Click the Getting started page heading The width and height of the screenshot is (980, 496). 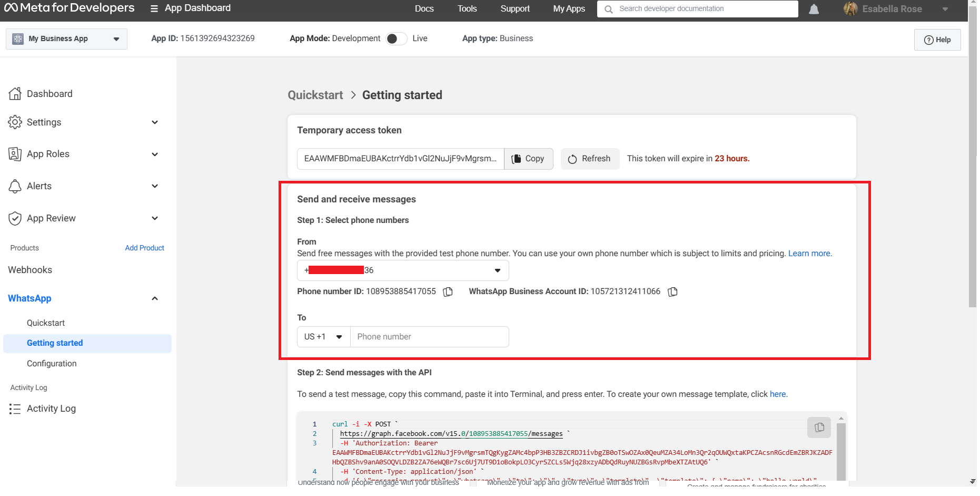tap(402, 95)
